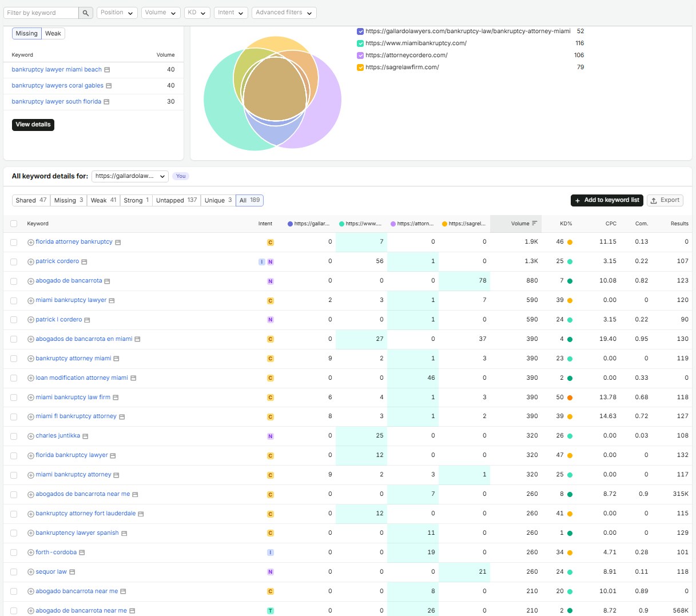Click SERP icon next to bankruptcy attorney fort lauderdale

pos(141,514)
